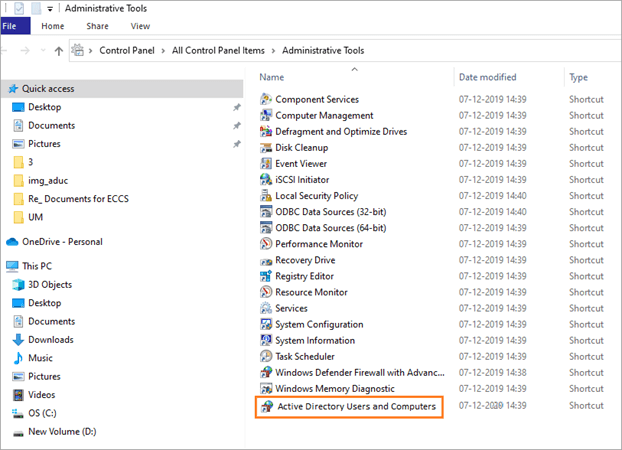Click the properties checkmark icon in title bar
The image size is (622, 450).
(x=19, y=8)
